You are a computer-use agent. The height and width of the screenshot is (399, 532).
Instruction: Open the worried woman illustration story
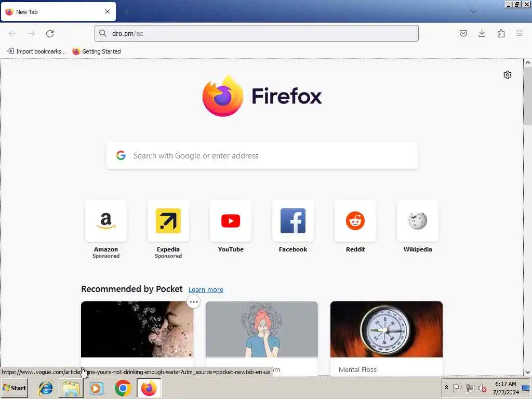click(262, 329)
